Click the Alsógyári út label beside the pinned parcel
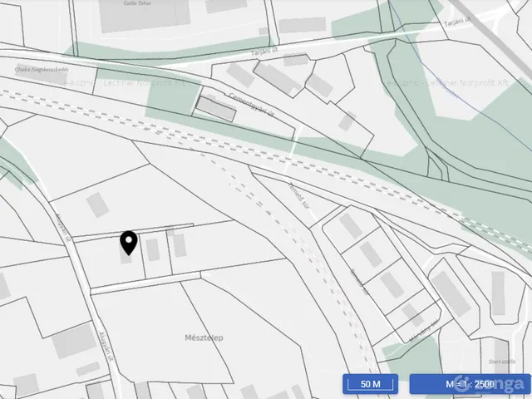Viewport: 532px width, 399px height. 63,228
